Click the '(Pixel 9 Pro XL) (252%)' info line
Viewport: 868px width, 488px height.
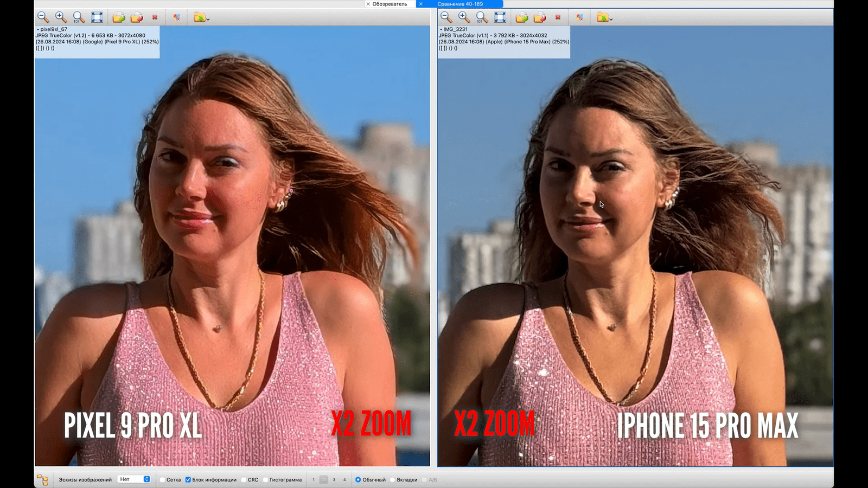pyautogui.click(x=132, y=42)
